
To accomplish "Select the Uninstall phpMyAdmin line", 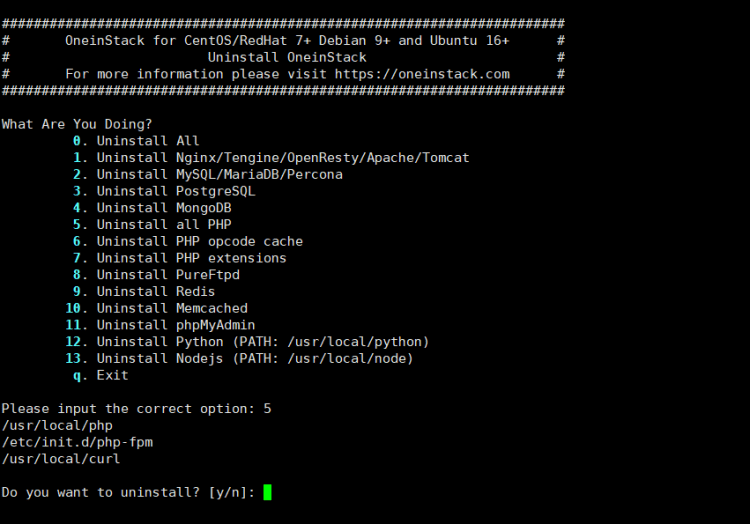I will [160, 325].
